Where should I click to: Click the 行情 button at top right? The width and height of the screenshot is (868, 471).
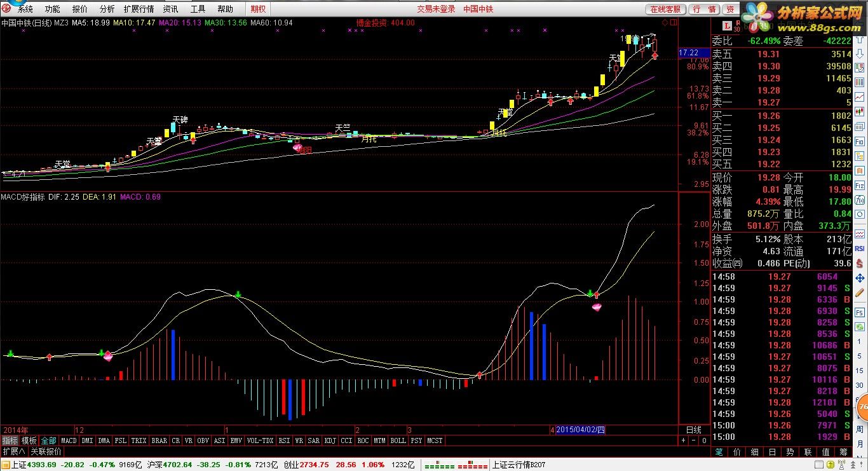(705, 9)
